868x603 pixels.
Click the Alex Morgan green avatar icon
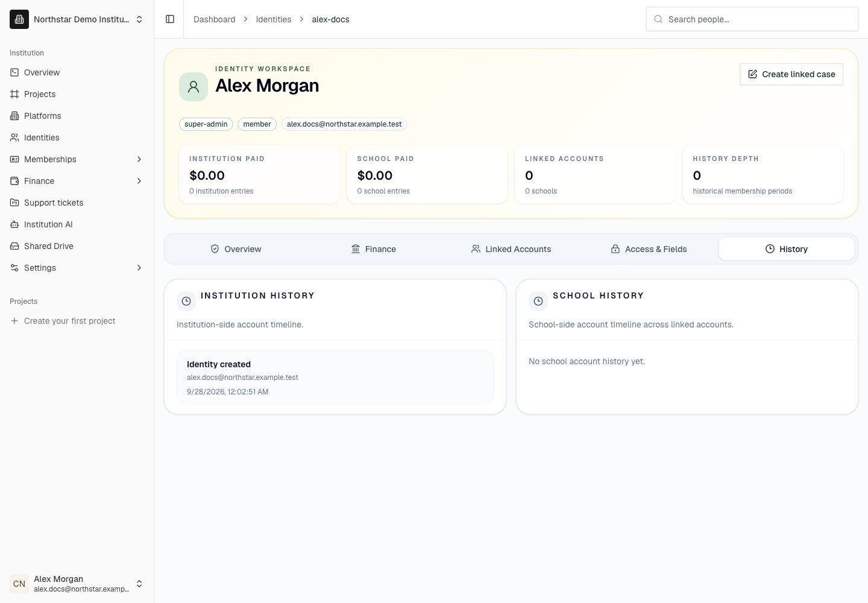pos(193,87)
